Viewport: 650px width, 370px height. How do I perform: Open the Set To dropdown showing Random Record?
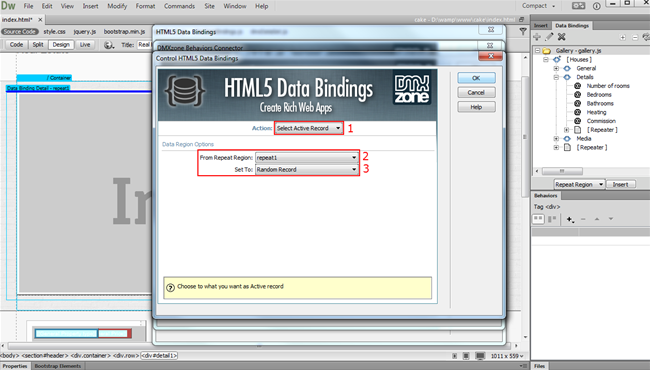tap(307, 169)
